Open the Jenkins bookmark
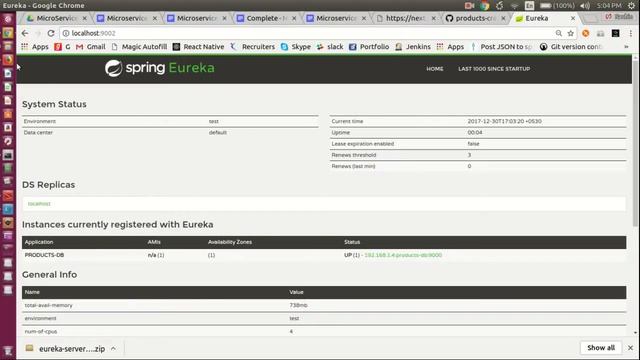Screen dimensions: 640x360 [x=413, y=47]
